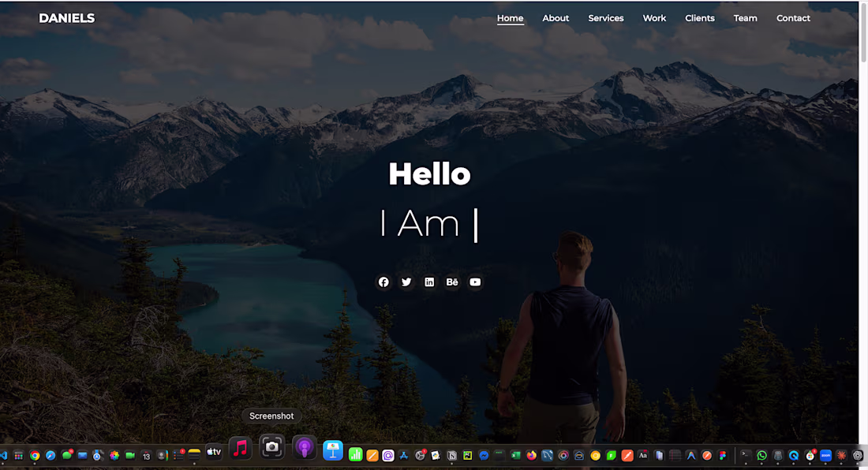Select Home in the navigation bar

[510, 18]
